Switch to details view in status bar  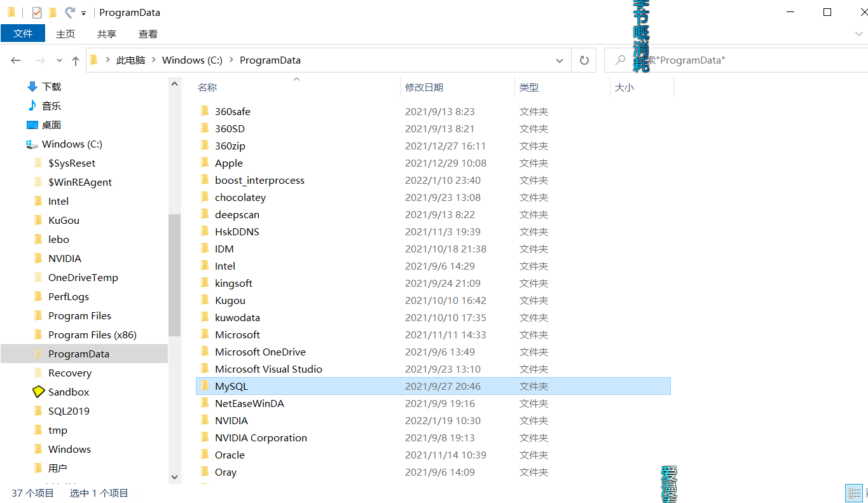click(x=854, y=493)
